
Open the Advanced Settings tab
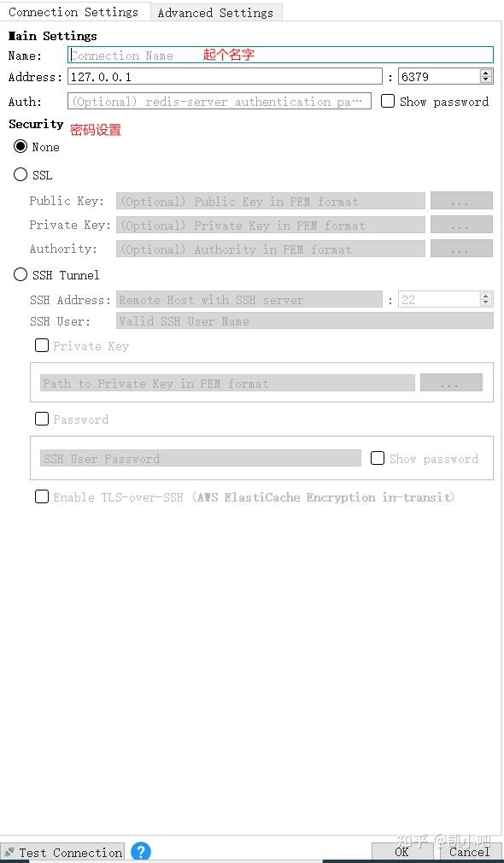click(x=216, y=13)
